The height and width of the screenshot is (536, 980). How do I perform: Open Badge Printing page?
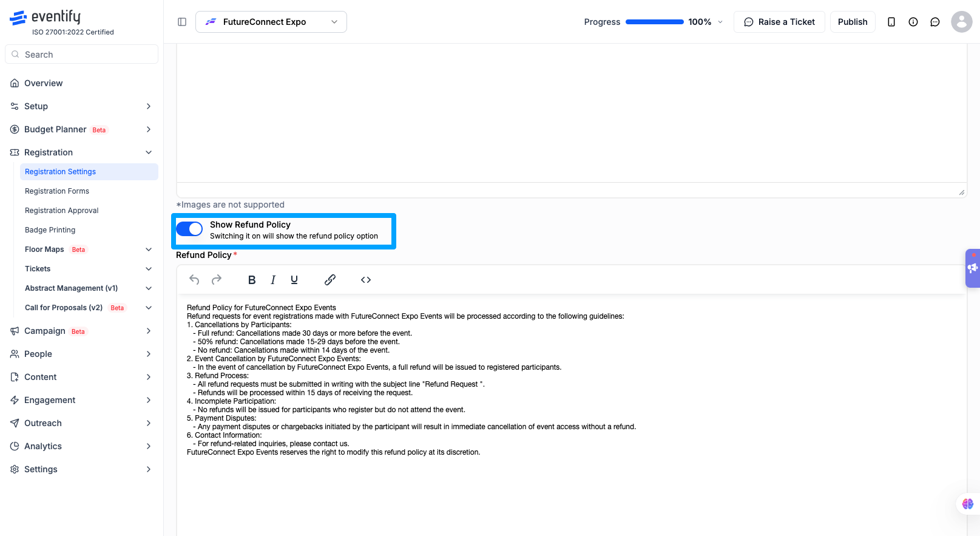click(89, 230)
